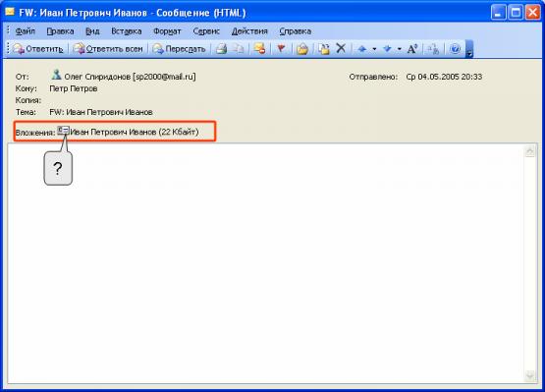Go to previous item blue up arrow
Viewport: 545px width, 392px height.
click(x=362, y=49)
